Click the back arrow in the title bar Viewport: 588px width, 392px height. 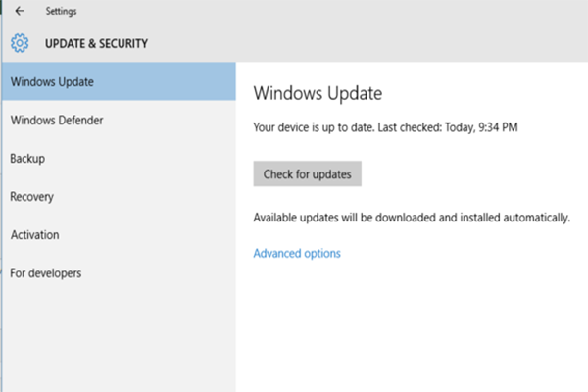pyautogui.click(x=21, y=12)
